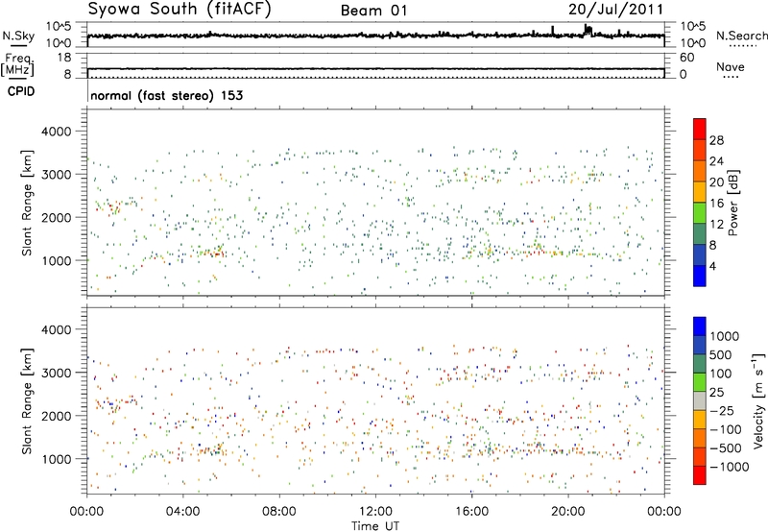Click 'normal (fast stereo) 153' text
This screenshot has height=532, width=768.
click(166, 95)
